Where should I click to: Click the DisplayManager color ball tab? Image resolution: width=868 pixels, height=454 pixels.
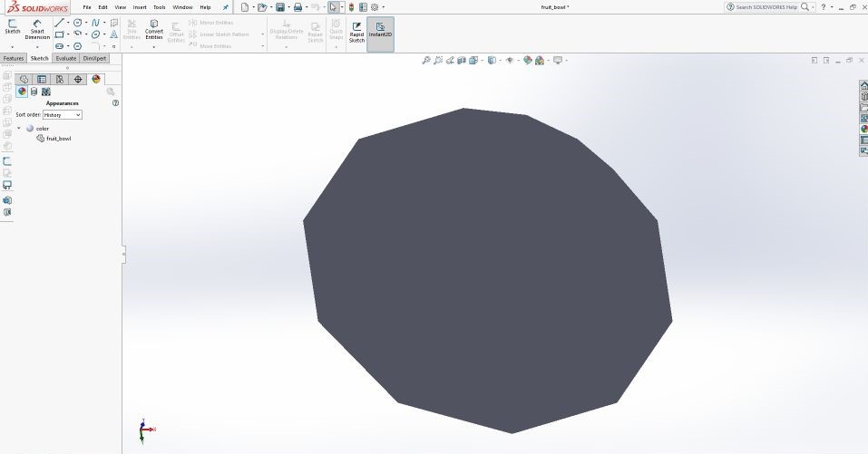(96, 79)
